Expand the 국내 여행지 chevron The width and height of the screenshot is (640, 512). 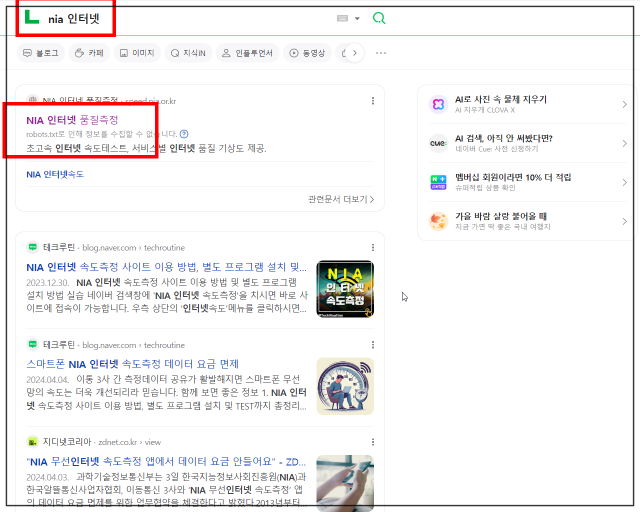pyautogui.click(x=624, y=221)
